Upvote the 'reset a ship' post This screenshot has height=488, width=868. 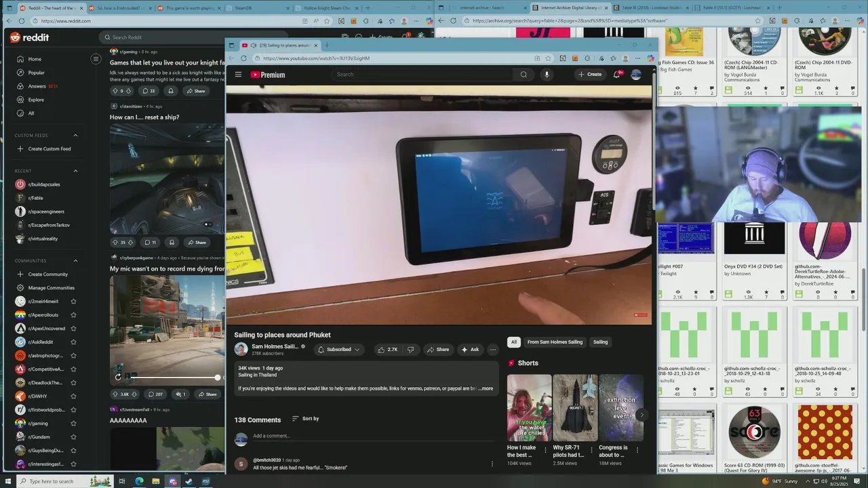[115, 243]
